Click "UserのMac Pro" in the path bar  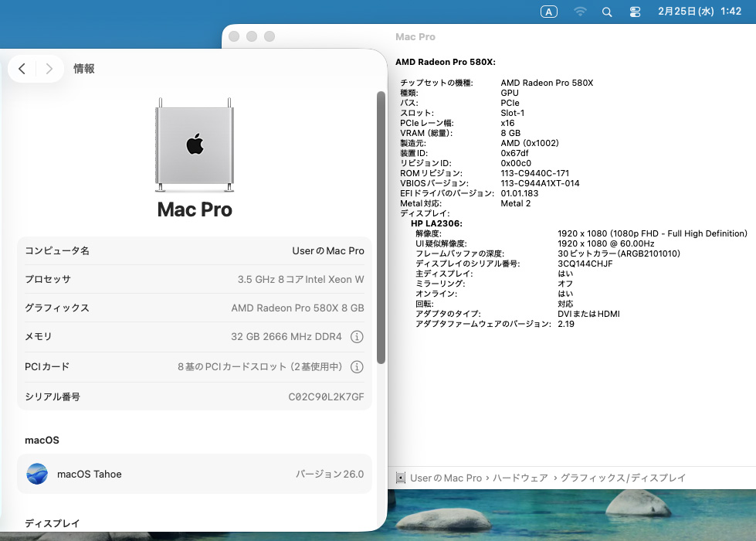click(446, 478)
